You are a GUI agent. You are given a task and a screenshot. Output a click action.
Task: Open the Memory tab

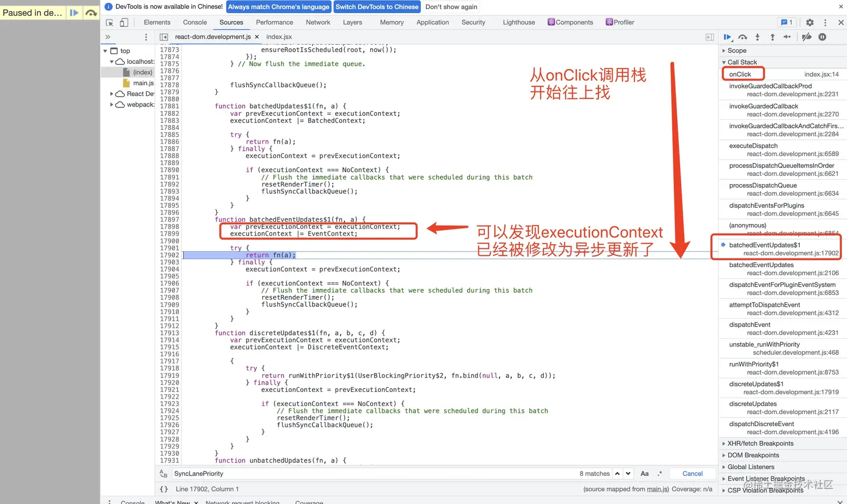tap(392, 22)
